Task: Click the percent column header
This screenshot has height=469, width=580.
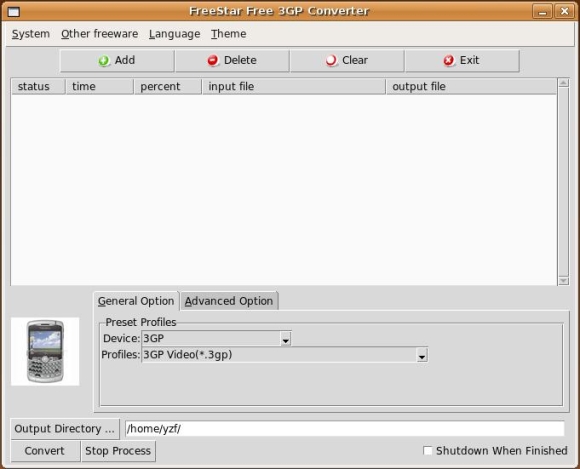Action: pos(168,87)
